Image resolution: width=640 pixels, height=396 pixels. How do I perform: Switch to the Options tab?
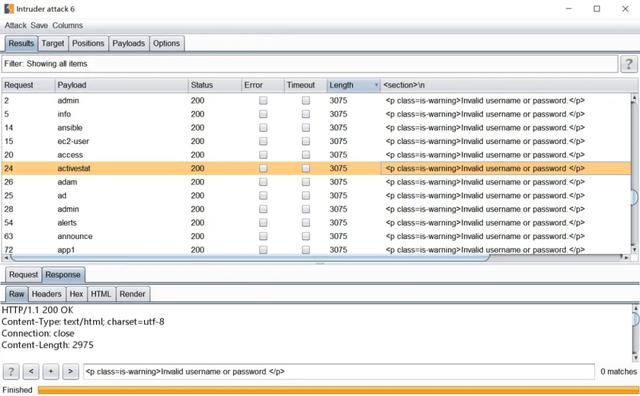coord(167,43)
